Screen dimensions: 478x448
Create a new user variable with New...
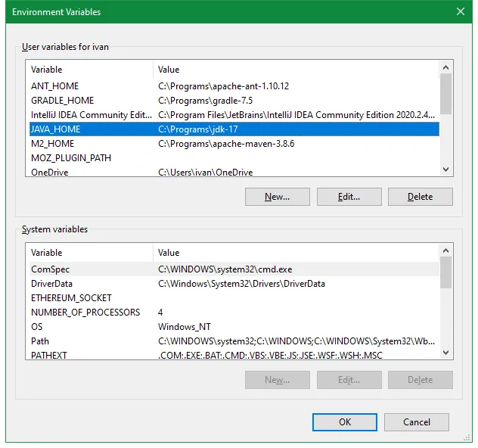coord(278,197)
